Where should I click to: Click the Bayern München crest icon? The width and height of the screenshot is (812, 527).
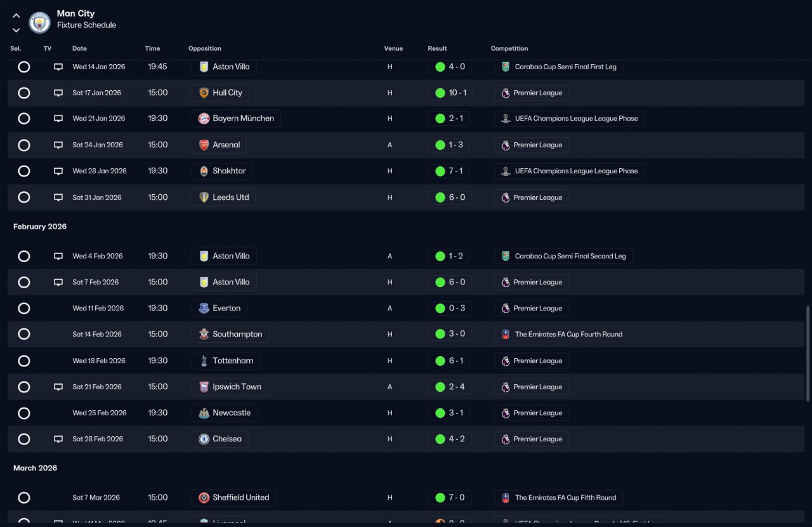[204, 119]
